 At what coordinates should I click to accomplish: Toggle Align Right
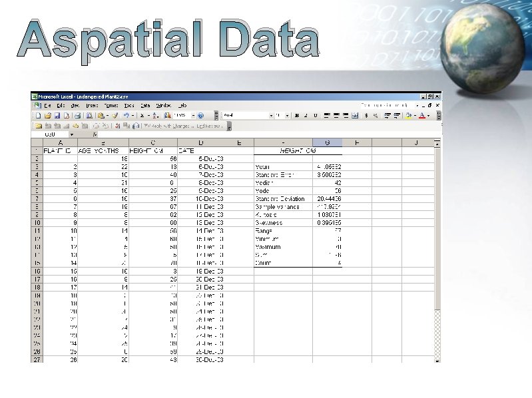(x=346, y=116)
